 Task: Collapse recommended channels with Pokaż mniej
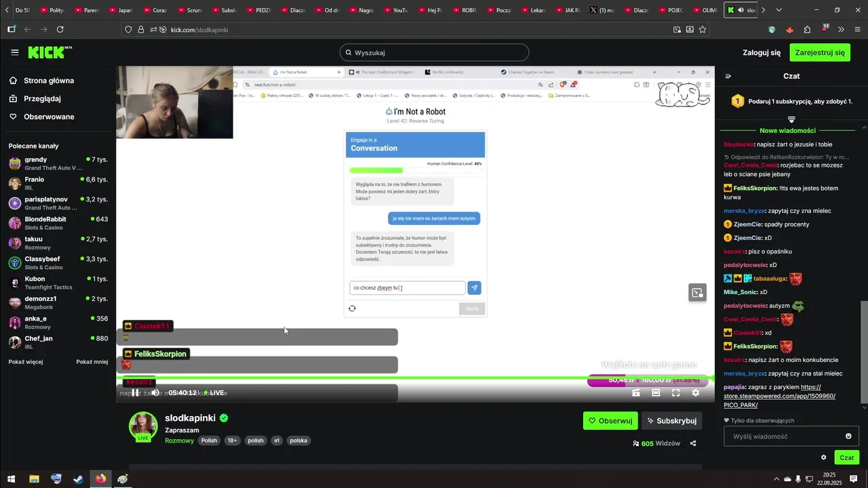pyautogui.click(x=92, y=362)
